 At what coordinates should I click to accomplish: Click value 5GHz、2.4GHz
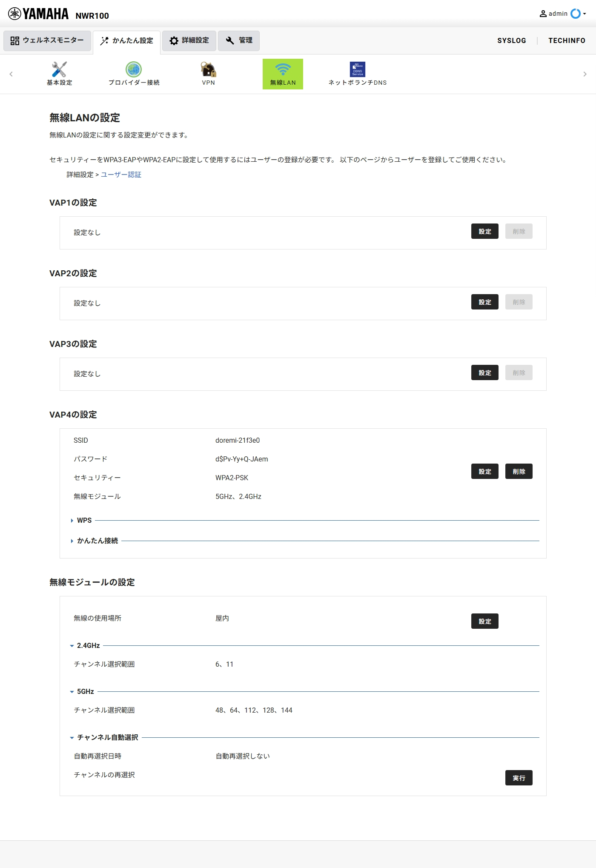[238, 496]
